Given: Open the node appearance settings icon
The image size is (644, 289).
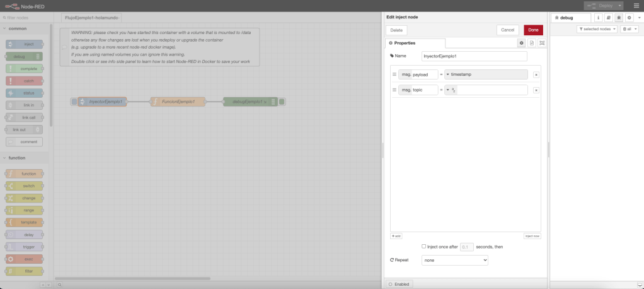Looking at the screenshot, I should click(x=542, y=43).
